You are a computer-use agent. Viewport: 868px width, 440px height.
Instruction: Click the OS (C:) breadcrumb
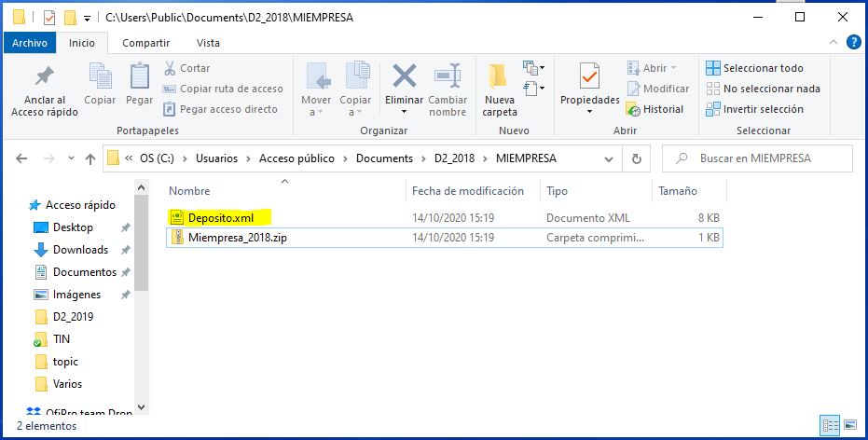158,158
